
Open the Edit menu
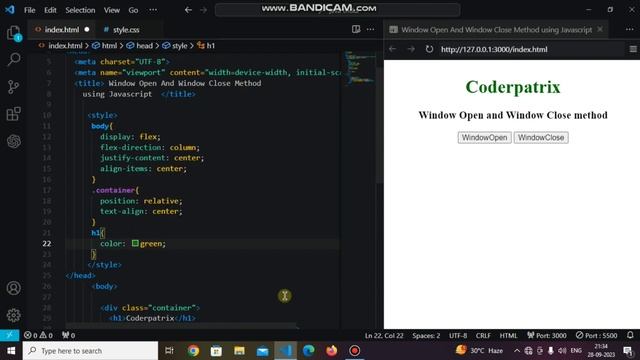(x=50, y=10)
